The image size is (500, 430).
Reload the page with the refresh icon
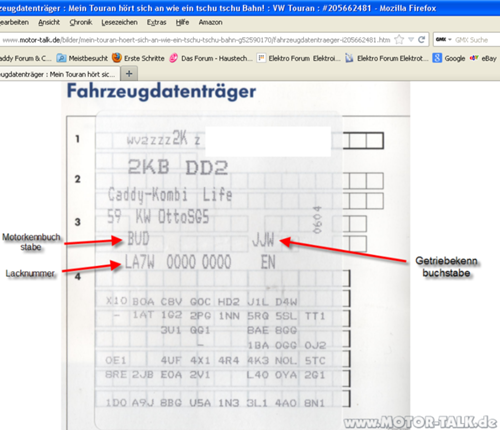(x=421, y=40)
